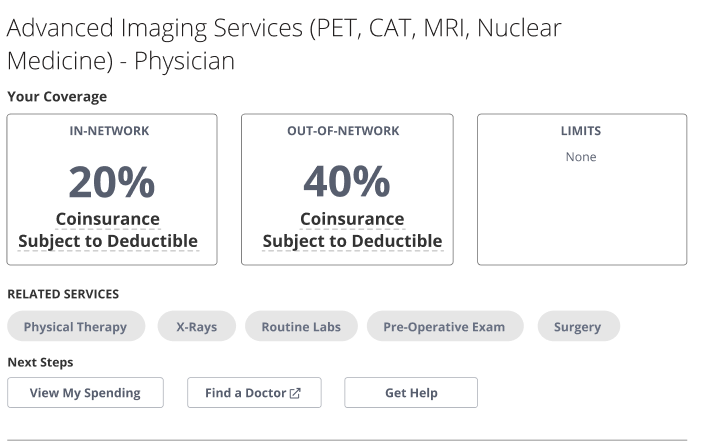Image resolution: width=705 pixels, height=441 pixels.
Task: Choose the Routine Labs related service
Action: pos(301,327)
